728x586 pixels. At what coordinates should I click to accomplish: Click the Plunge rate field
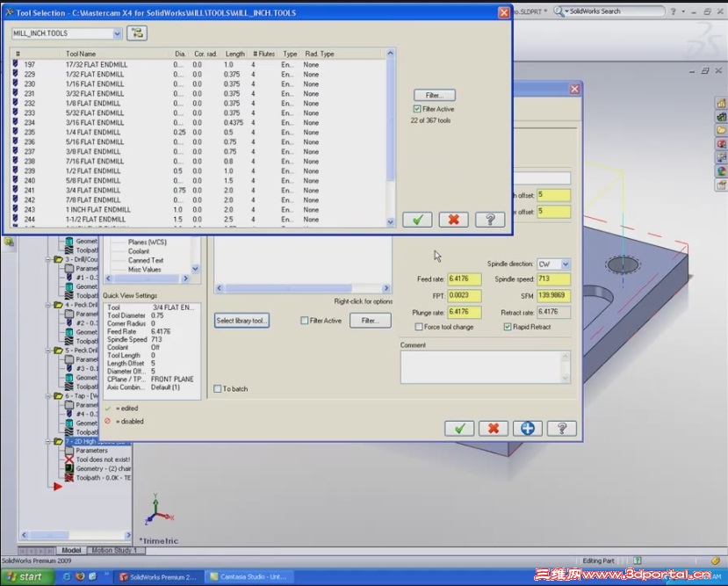point(464,312)
